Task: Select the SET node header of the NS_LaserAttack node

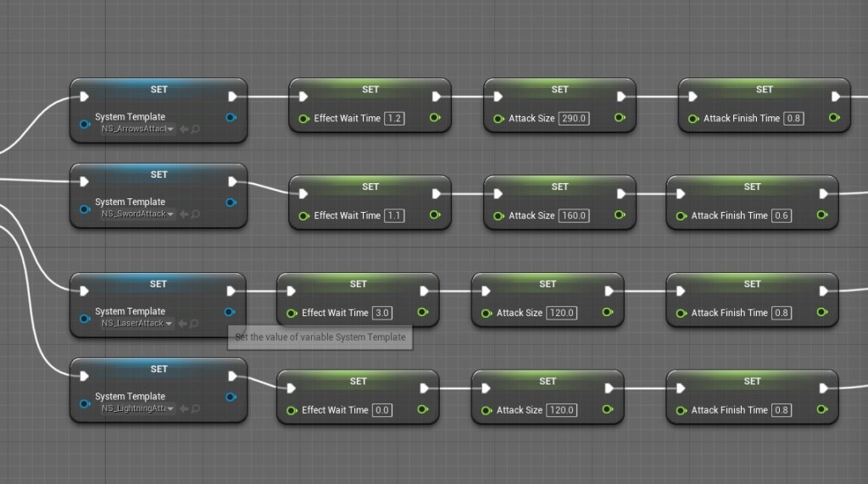Action: click(x=159, y=284)
